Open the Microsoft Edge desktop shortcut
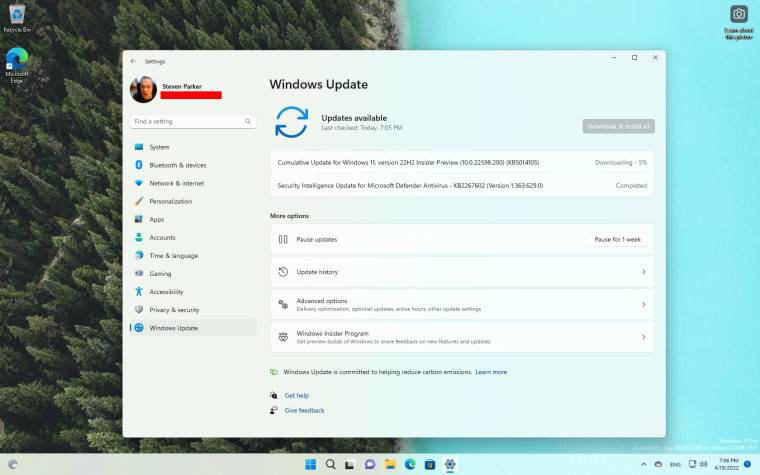This screenshot has width=760, height=475. 17,65
